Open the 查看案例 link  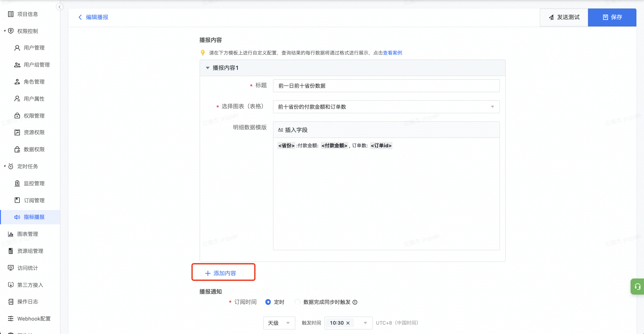click(392, 53)
